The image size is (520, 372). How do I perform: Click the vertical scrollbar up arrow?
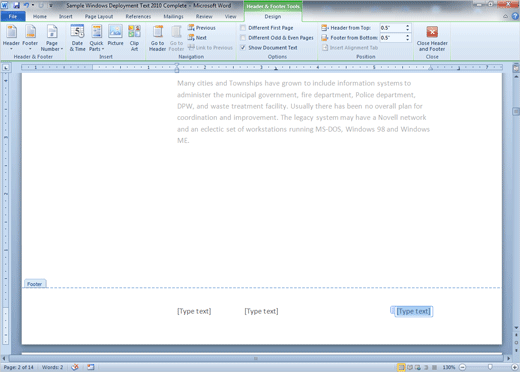[x=516, y=77]
